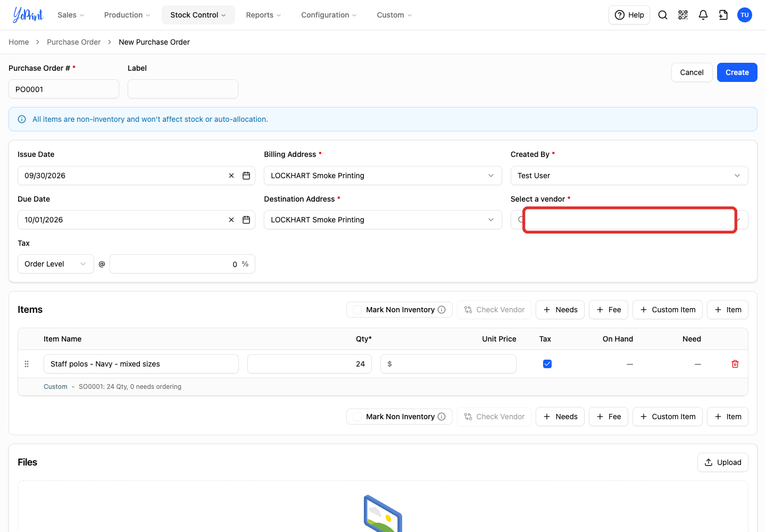
Task: Open the global search icon
Action: pyautogui.click(x=663, y=15)
